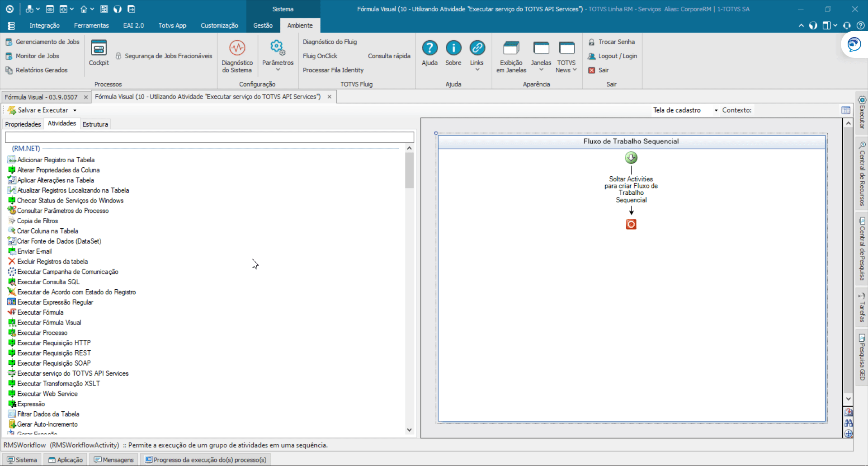Expand the Janelas dropdown chevron
The height and width of the screenshot is (466, 868).
[x=541, y=70]
